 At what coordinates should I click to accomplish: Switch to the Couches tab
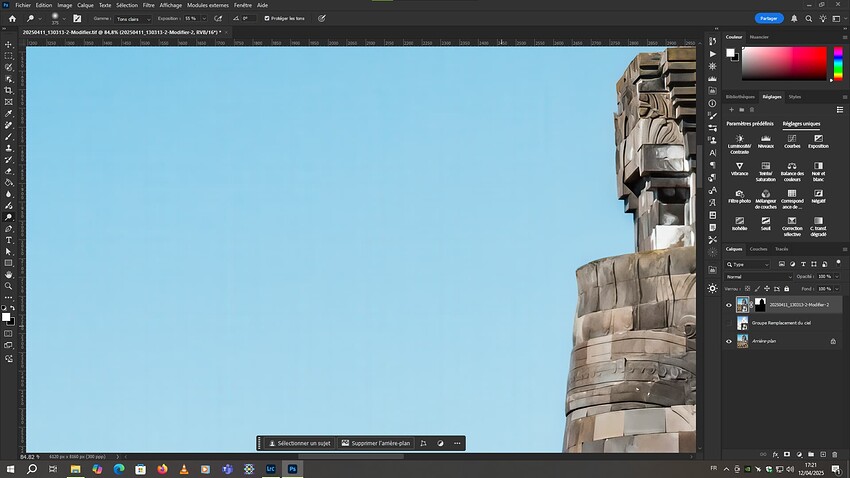click(759, 249)
